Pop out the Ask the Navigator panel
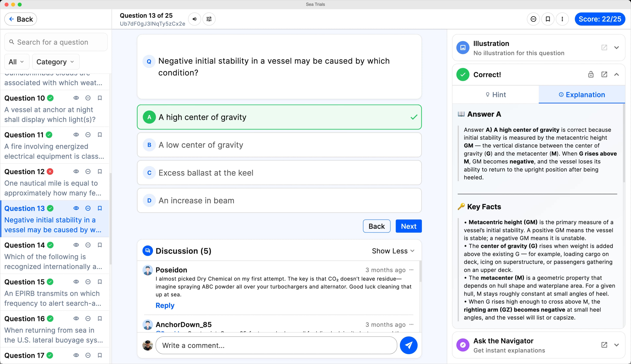Viewport: 631px width, 364px height. click(x=604, y=345)
